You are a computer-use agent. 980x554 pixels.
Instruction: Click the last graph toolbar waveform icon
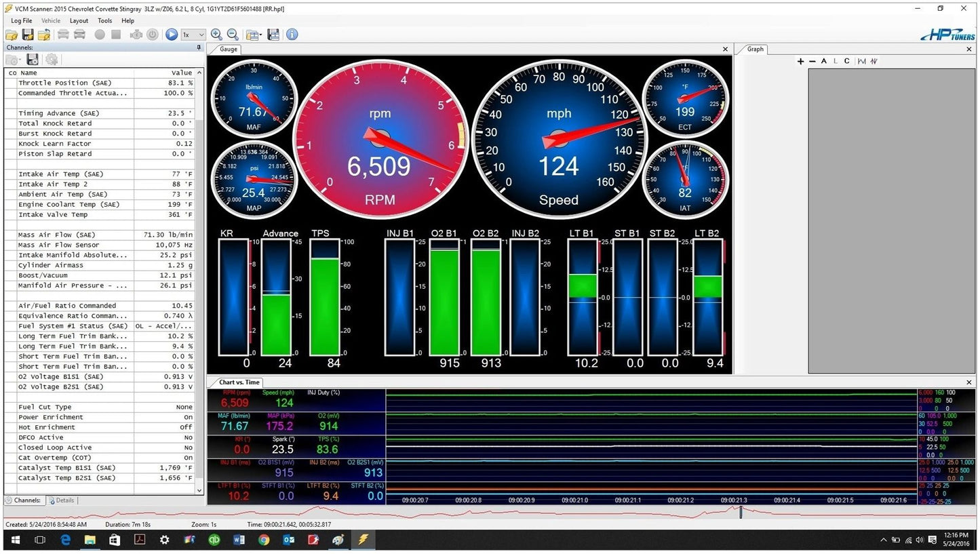tap(874, 61)
